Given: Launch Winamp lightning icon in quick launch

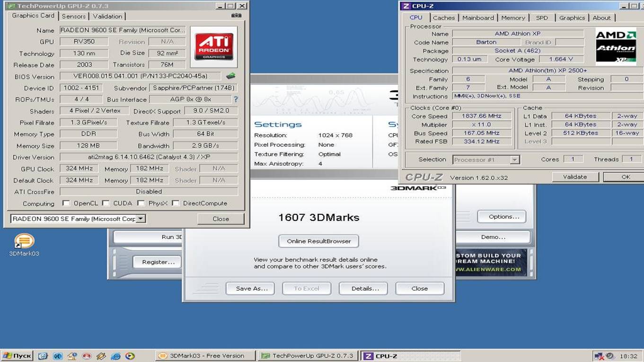Looking at the screenshot, I should pyautogui.click(x=101, y=356).
